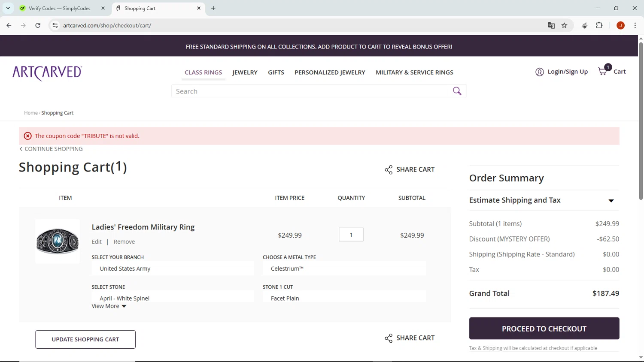
Task: Click UPDATE SHOPPING CART button
Action: 85,339
